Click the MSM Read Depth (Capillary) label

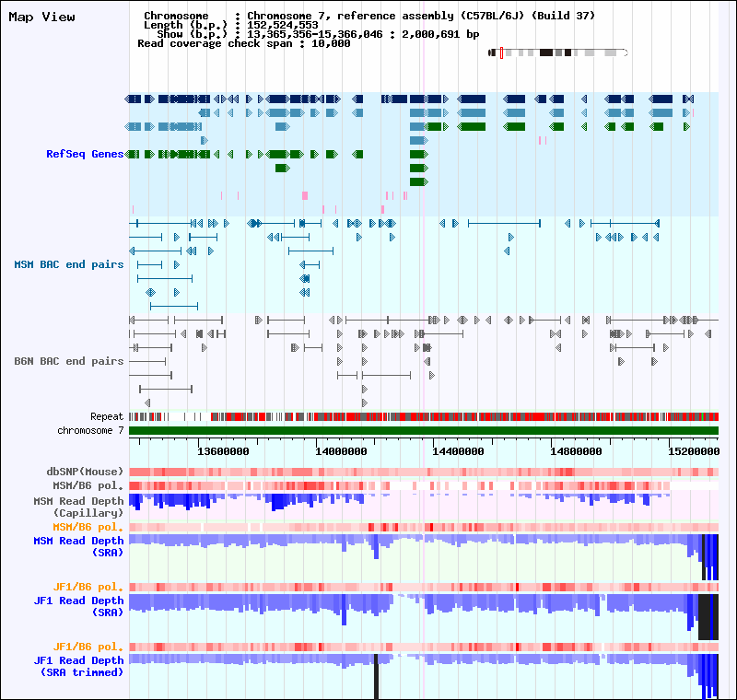coord(78,507)
